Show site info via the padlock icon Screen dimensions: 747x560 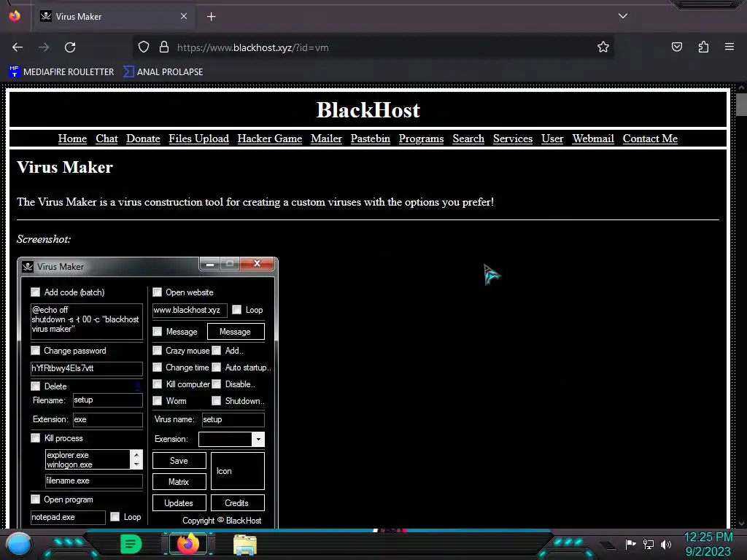pos(164,47)
